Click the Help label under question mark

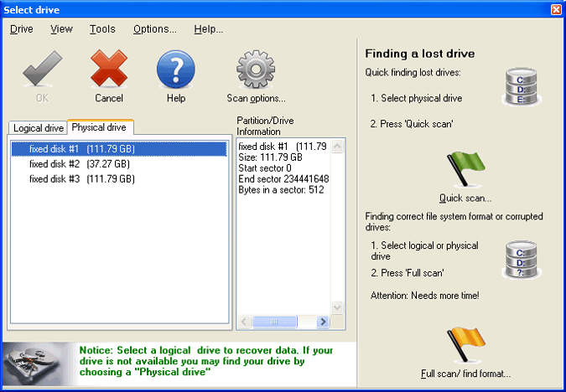(176, 98)
